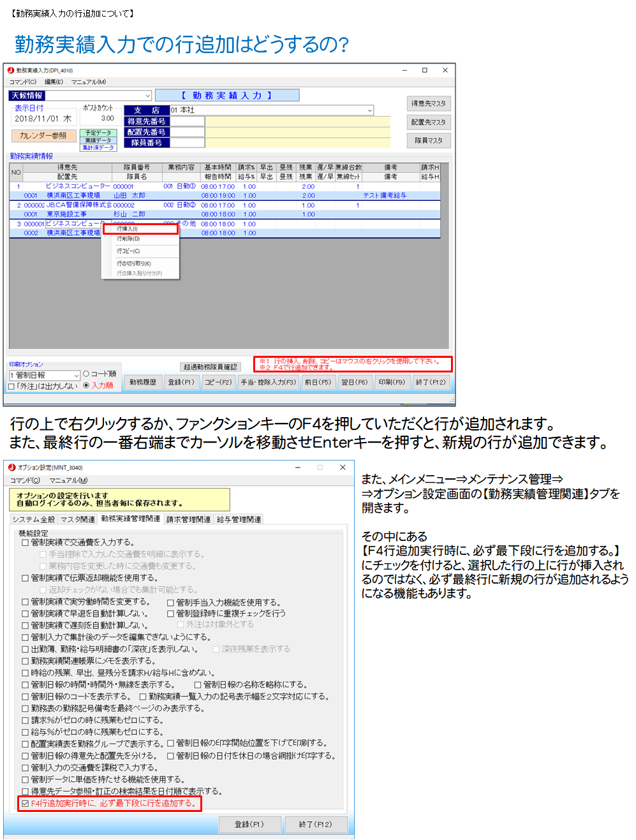Image resolution: width=636 pixels, height=840 pixels.
Task: Check 管制実績で交通費を入力する option
Action: (x=26, y=543)
